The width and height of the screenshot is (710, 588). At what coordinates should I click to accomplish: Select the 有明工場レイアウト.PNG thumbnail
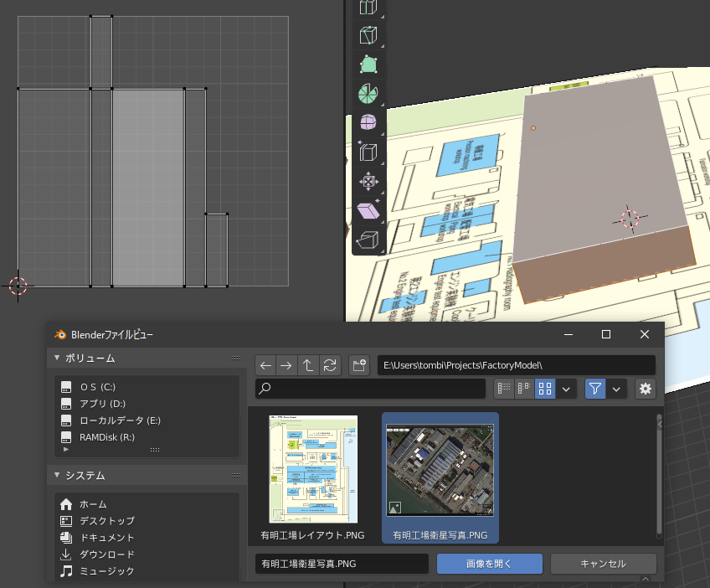(312, 469)
